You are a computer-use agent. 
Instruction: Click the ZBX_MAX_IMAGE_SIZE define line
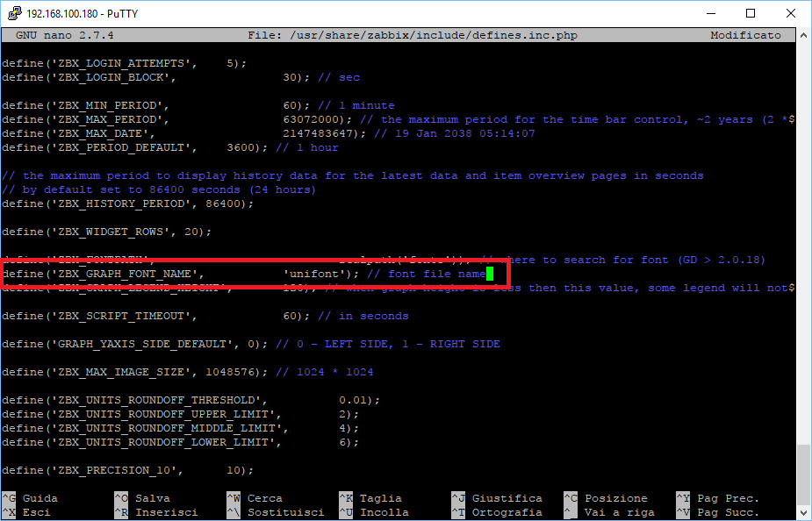pos(188,372)
